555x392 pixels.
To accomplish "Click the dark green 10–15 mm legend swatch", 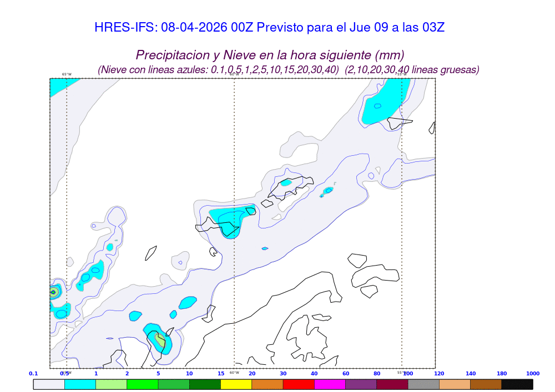I will 205,384.
